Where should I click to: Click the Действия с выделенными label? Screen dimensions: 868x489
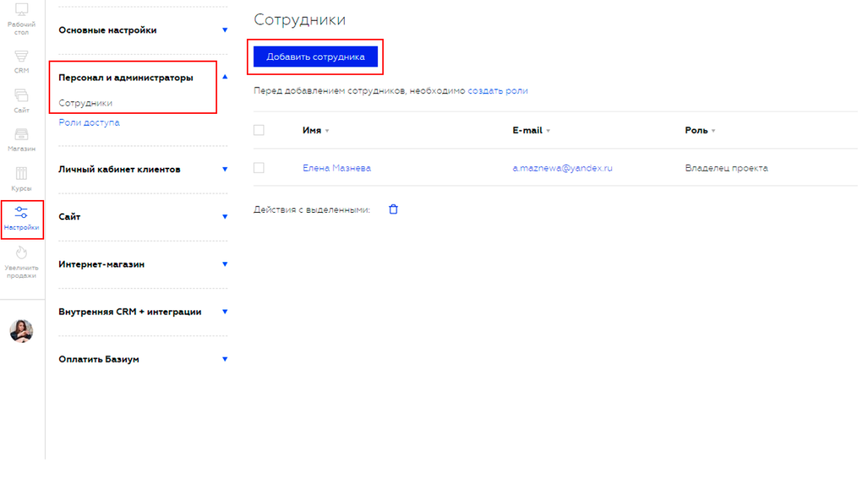(312, 210)
